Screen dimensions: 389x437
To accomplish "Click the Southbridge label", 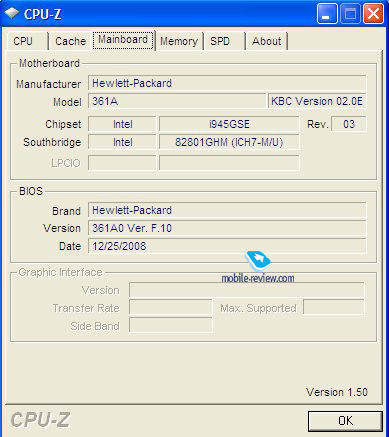I will pyautogui.click(x=52, y=142).
